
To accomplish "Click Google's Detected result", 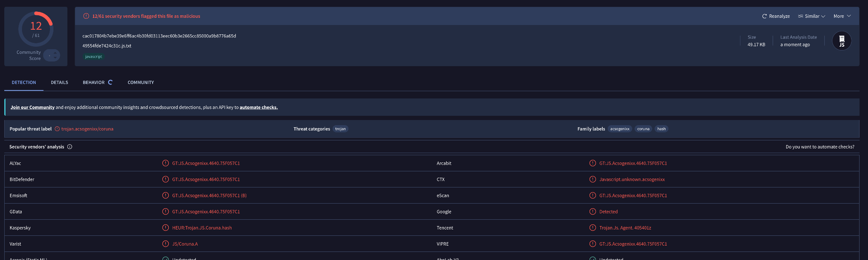I will pyautogui.click(x=608, y=212).
